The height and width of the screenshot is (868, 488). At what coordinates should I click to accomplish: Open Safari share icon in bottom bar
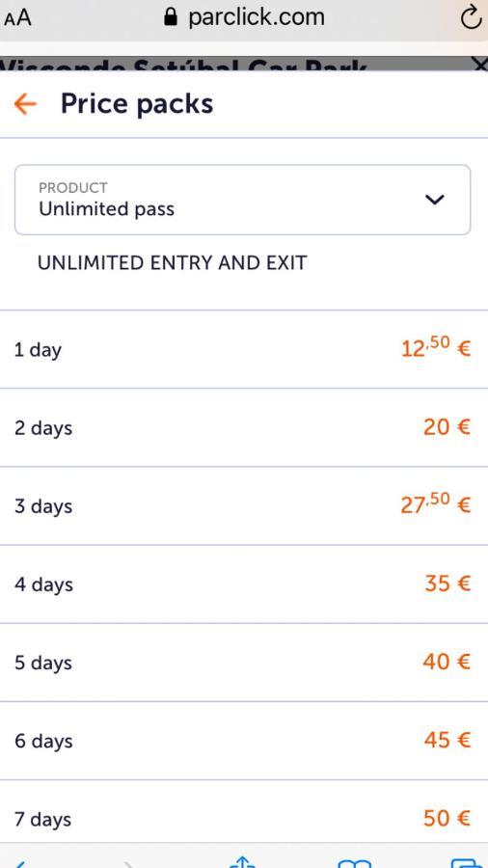coord(242,861)
